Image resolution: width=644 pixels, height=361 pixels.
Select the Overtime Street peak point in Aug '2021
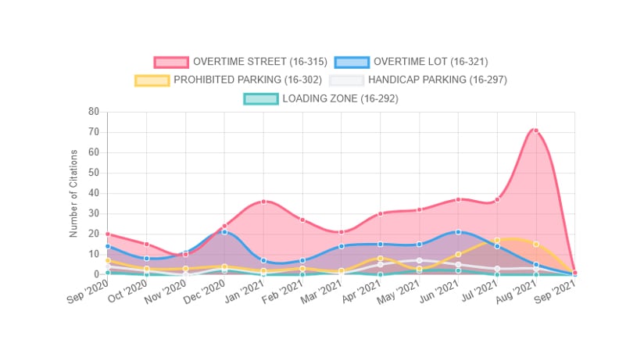(x=536, y=130)
